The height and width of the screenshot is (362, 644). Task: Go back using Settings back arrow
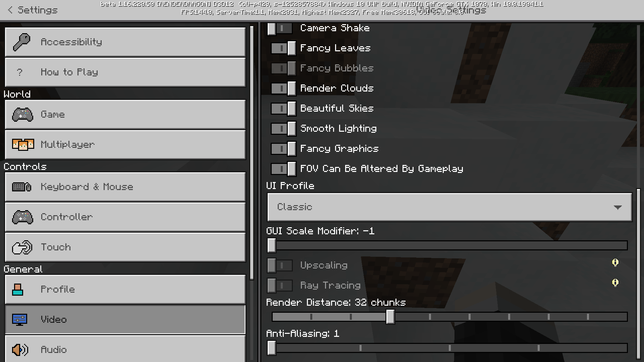click(10, 10)
